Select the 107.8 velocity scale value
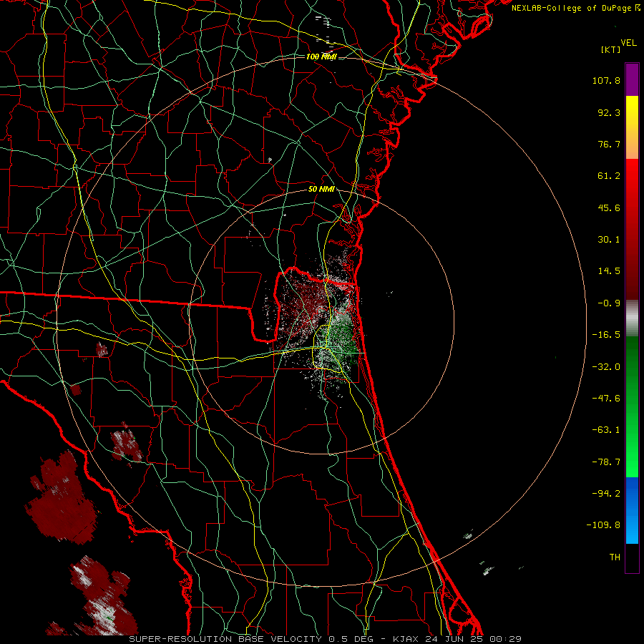The image size is (644, 644). tap(606, 80)
